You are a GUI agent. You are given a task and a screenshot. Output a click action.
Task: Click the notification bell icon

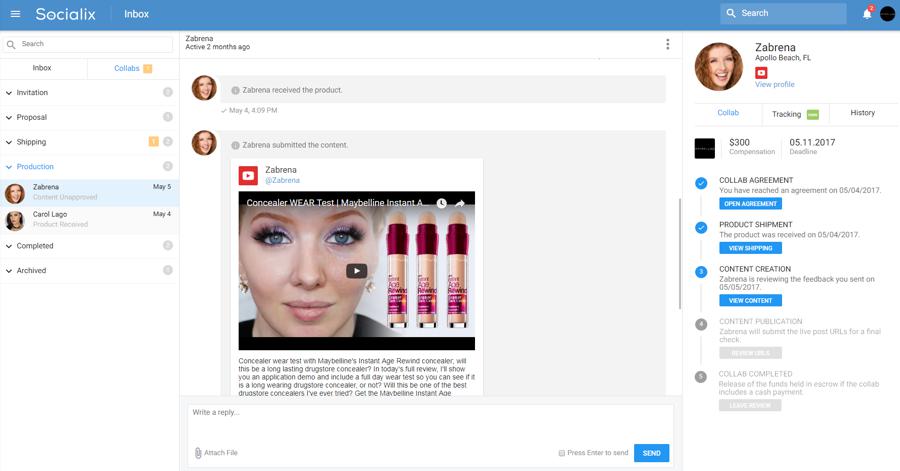867,14
